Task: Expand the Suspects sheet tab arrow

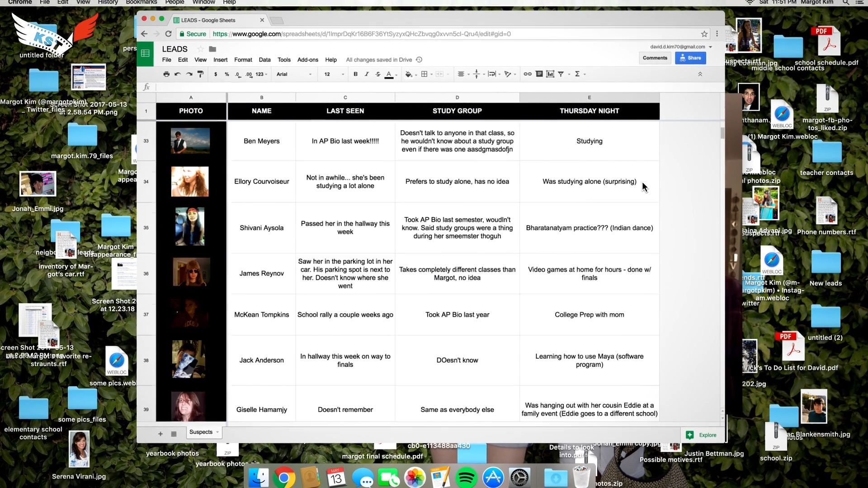Action: tap(217, 432)
